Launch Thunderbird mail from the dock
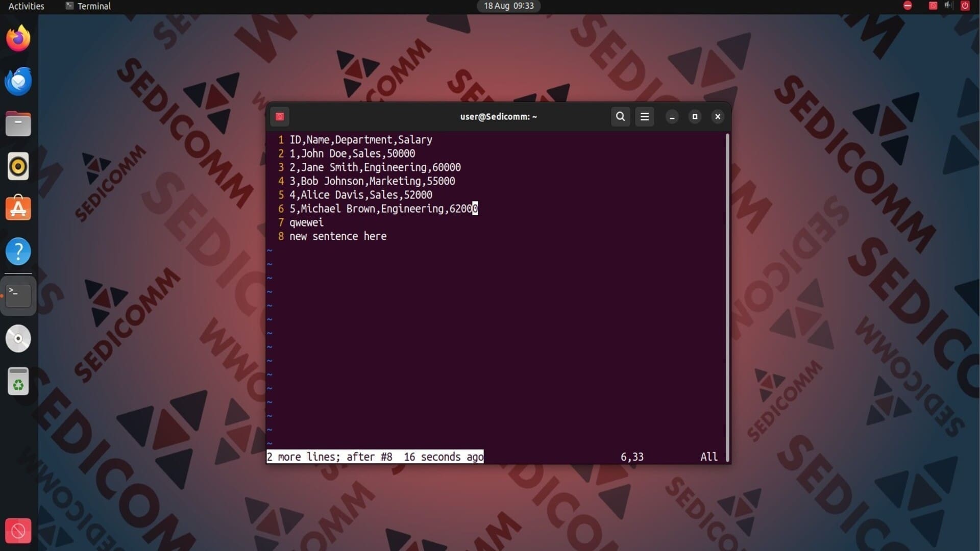Image resolution: width=980 pixels, height=551 pixels. click(x=18, y=81)
